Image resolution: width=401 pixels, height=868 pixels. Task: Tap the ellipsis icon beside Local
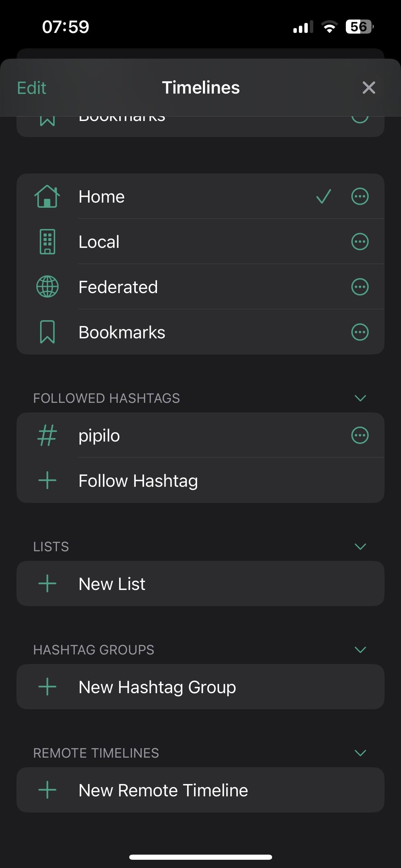360,242
